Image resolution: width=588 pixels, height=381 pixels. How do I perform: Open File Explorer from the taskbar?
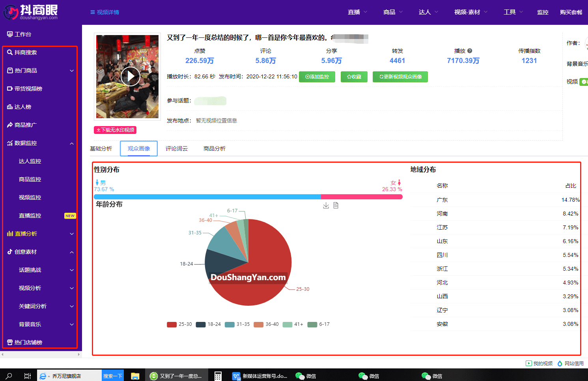pyautogui.click(x=135, y=376)
